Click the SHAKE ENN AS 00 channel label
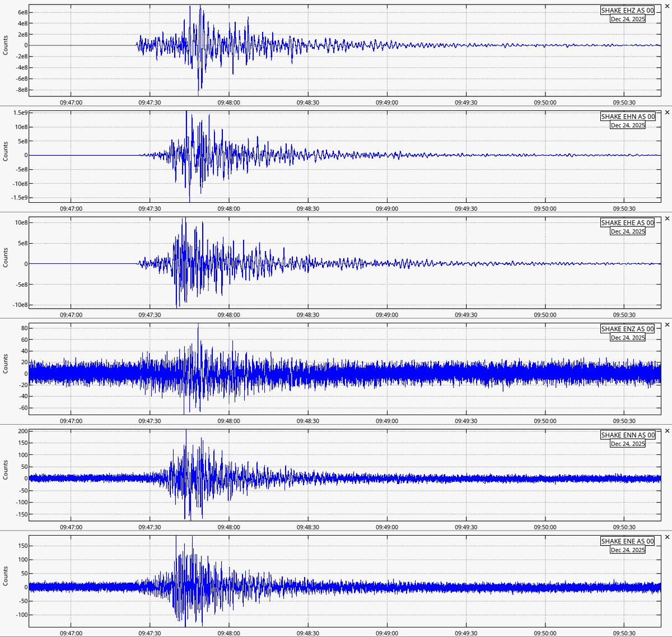 point(627,435)
